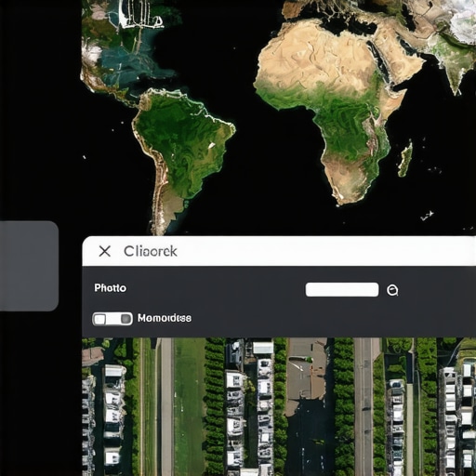Image resolution: width=476 pixels, height=476 pixels.
Task: Click the Clisorek title text
Action: (151, 251)
